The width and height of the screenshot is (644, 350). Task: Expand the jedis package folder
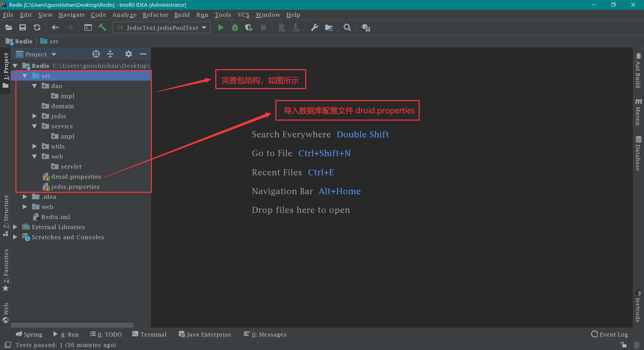(35, 116)
